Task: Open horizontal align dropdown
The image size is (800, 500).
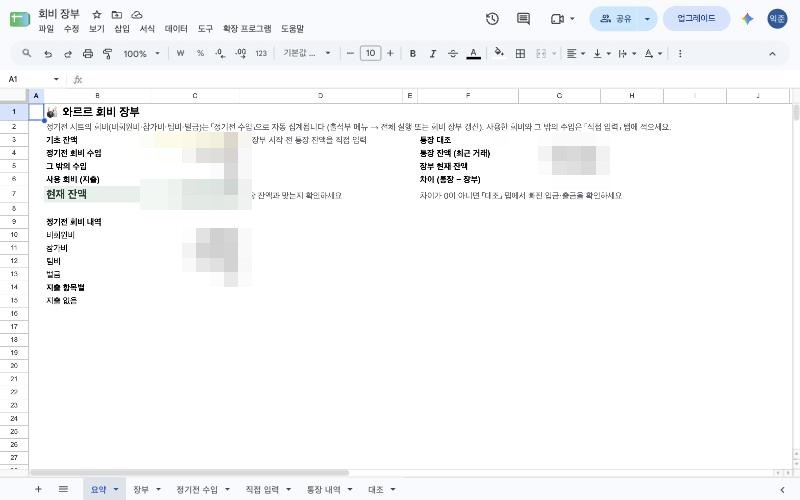Action: pos(576,53)
